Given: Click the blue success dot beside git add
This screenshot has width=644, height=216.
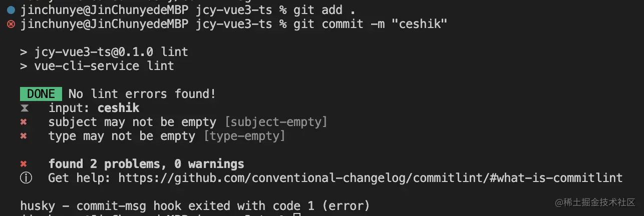Looking at the screenshot, I should (12, 10).
